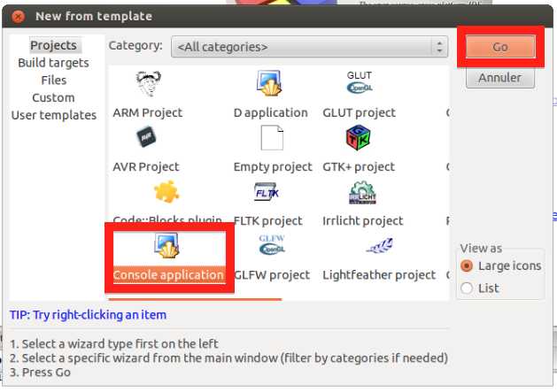Click the horizontal scrollbar under template list
Image resolution: width=557 pixels, height=392 pixels.
[x=196, y=299]
